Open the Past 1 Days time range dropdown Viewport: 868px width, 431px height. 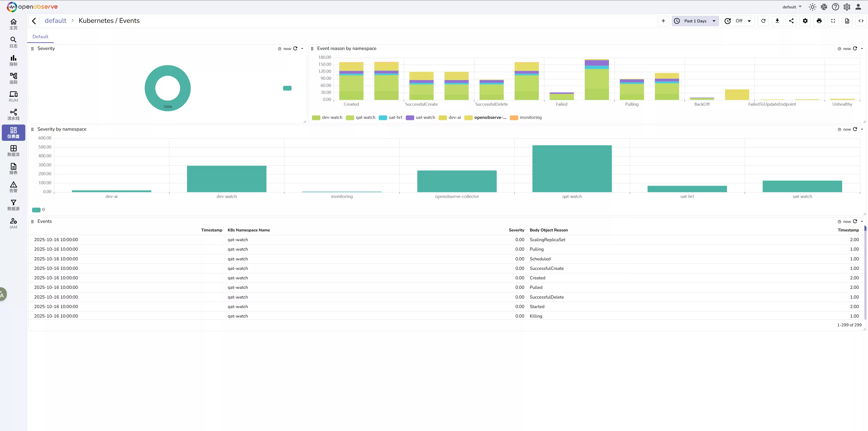coord(695,21)
